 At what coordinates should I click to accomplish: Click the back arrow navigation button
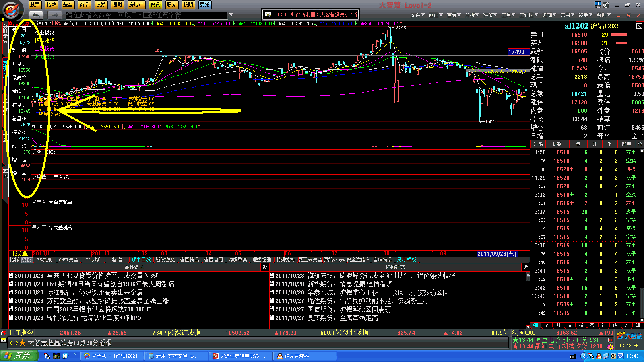point(36,15)
